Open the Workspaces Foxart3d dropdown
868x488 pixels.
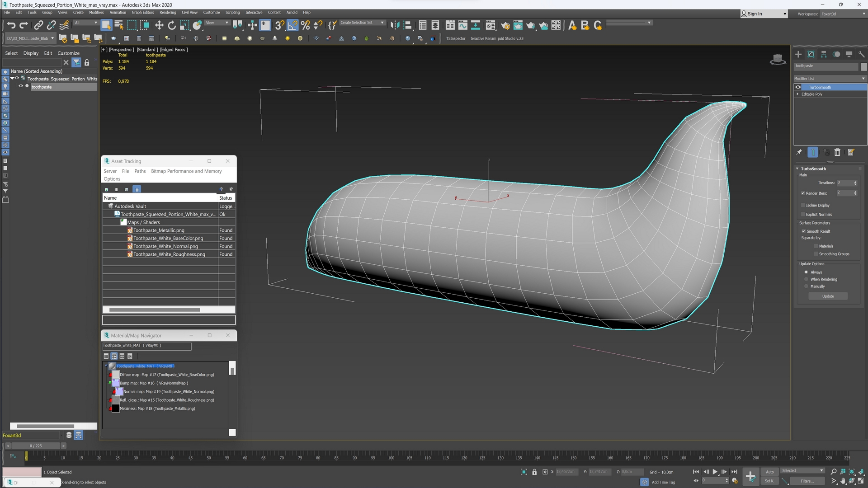(843, 14)
